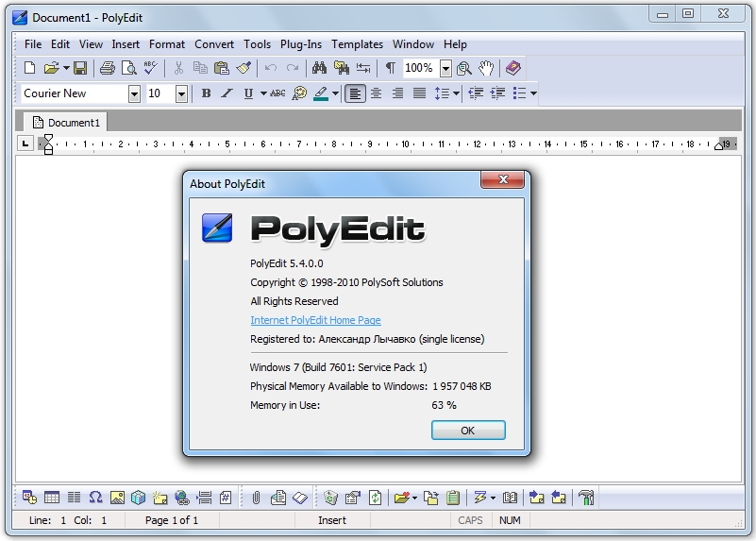This screenshot has height=541, width=756.
Task: Expand highlight color dropdown arrow
Action: point(336,93)
